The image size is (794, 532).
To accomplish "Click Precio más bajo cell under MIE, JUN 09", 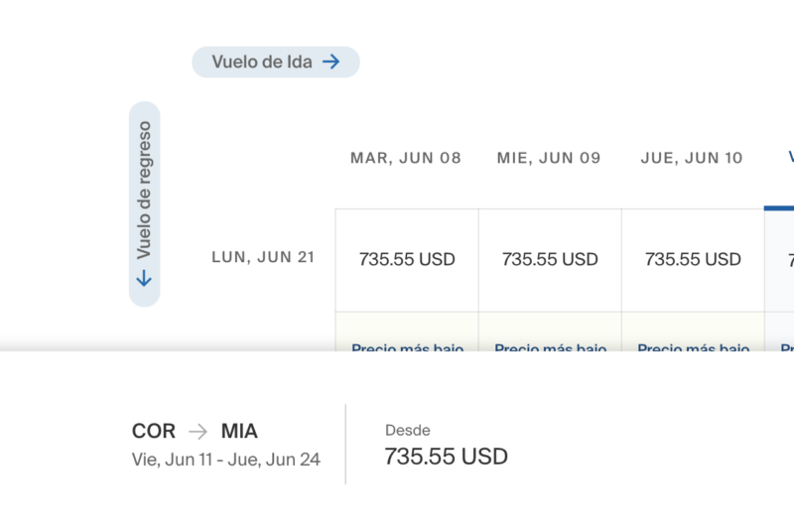I will click(550, 343).
